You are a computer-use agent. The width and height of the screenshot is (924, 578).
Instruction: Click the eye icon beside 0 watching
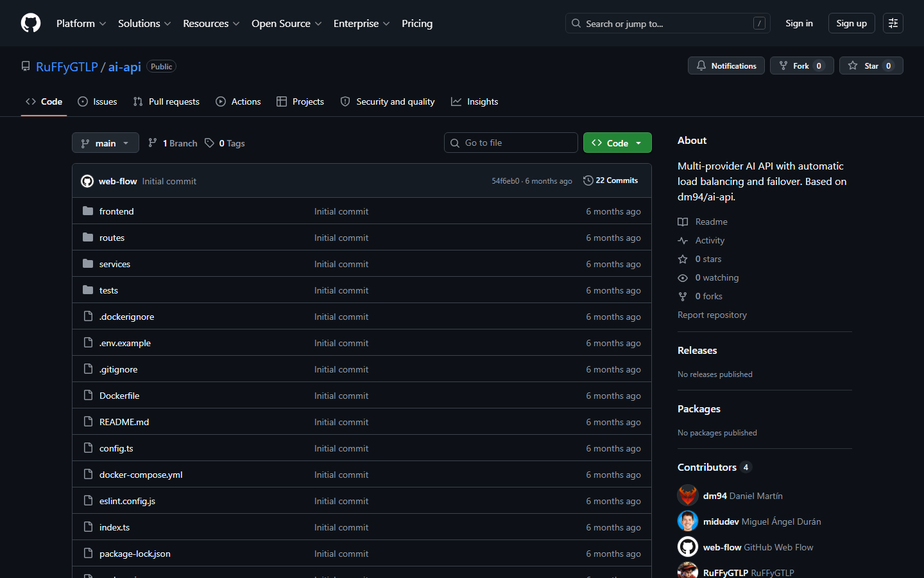pos(683,277)
